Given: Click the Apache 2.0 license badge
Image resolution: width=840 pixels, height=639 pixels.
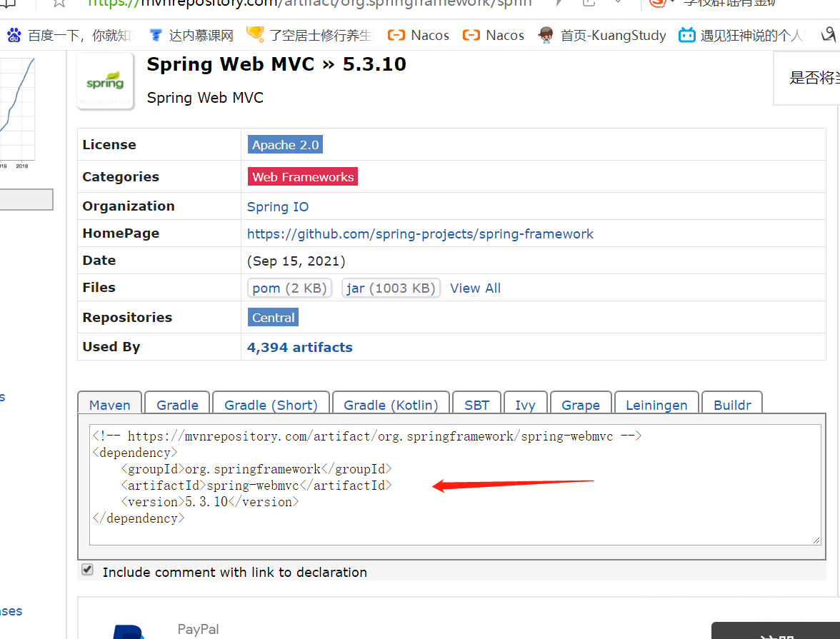Looking at the screenshot, I should tap(286, 145).
